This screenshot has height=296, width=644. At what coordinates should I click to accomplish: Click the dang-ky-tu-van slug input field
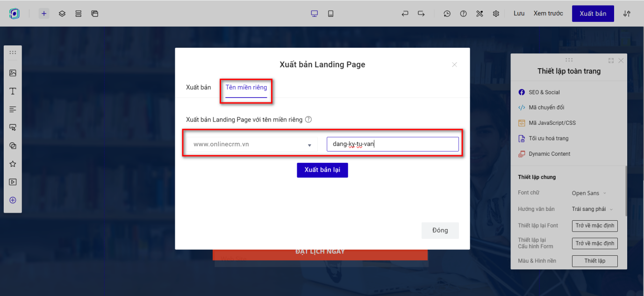click(393, 144)
